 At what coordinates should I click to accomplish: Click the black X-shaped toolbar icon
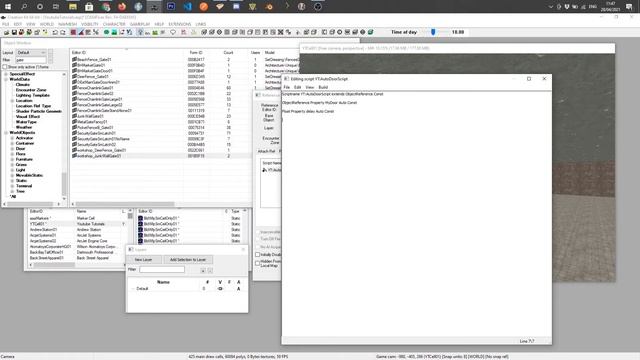click(x=281, y=32)
